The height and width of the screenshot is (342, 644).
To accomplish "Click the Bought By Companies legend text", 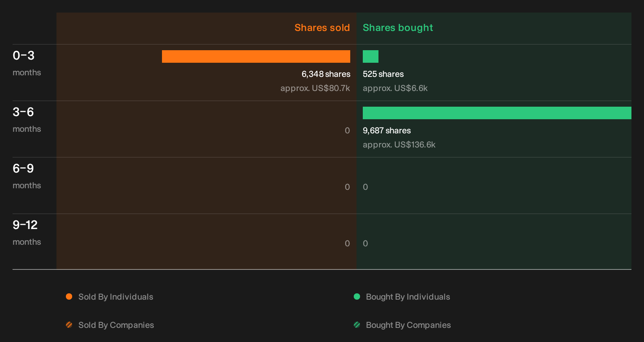I will (408, 325).
